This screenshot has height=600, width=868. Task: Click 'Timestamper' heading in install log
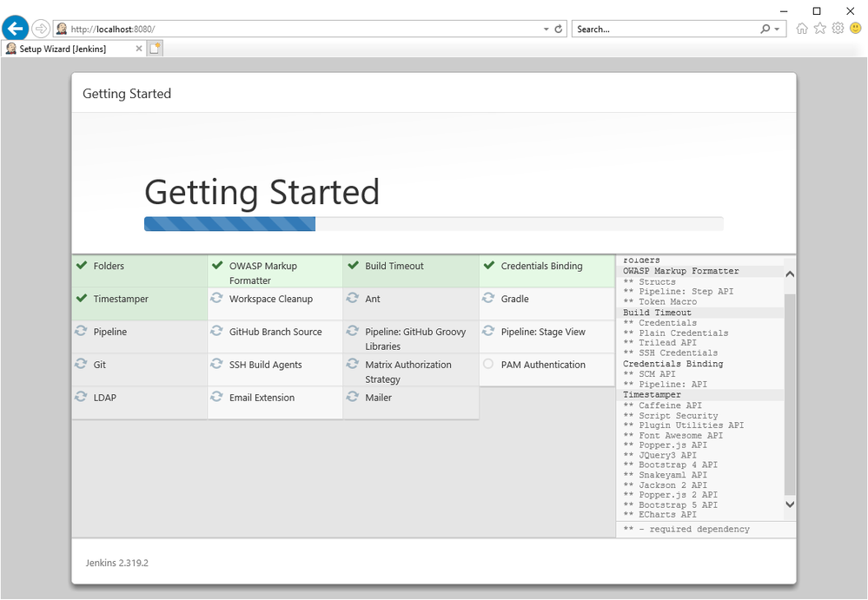point(652,395)
